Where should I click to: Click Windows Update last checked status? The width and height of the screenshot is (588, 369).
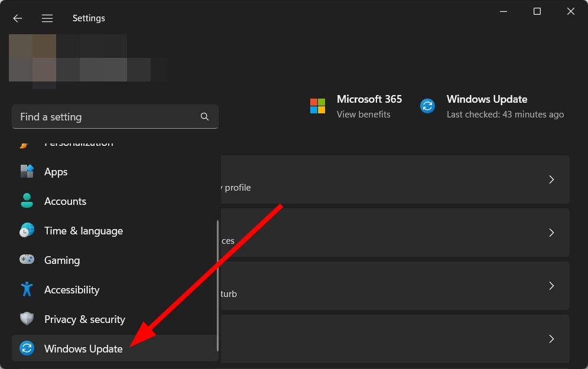[x=507, y=114]
